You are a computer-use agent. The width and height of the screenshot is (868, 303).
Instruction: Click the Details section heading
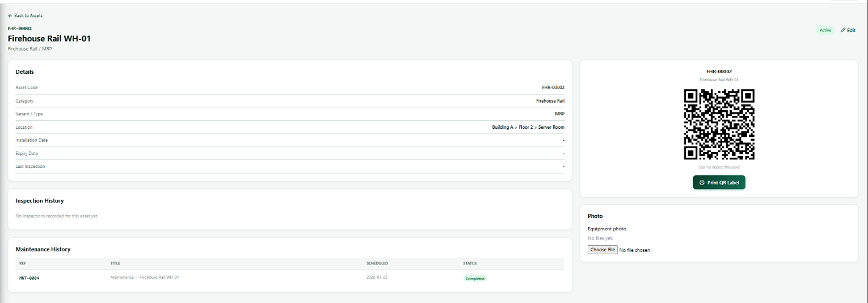point(24,72)
